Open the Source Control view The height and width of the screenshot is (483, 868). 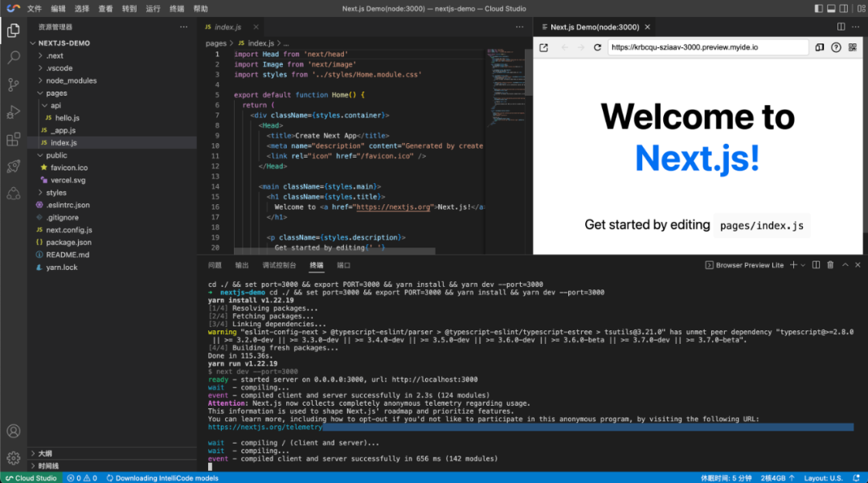click(14, 84)
